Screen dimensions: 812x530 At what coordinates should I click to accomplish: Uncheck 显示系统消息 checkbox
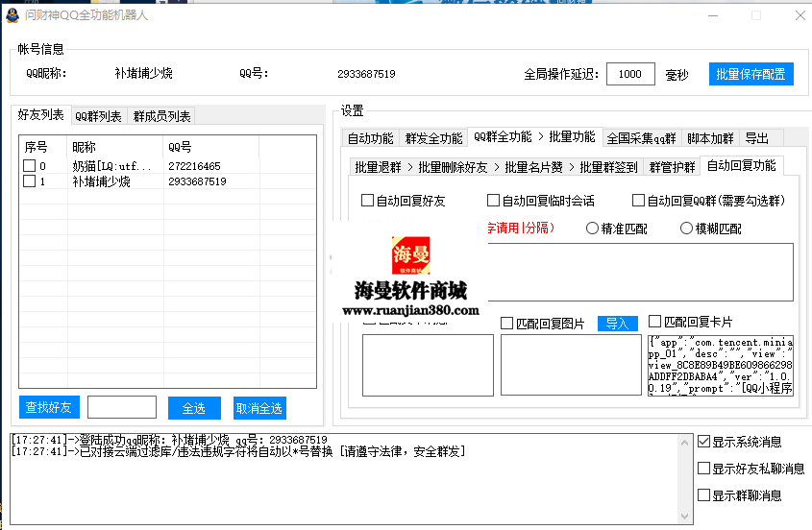(x=703, y=442)
